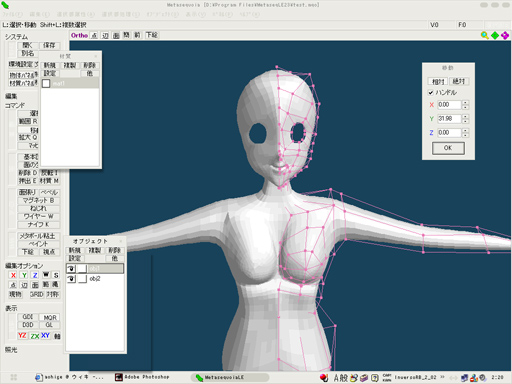Toggle Z axis edit option
512x384 pixels.
click(35, 275)
